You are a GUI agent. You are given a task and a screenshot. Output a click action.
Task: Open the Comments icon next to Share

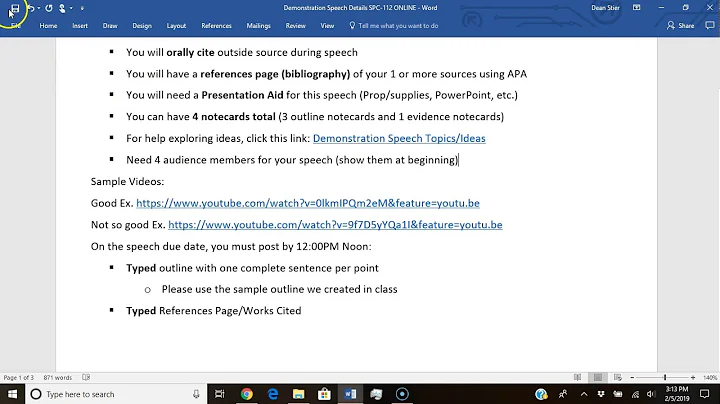pyautogui.click(x=709, y=26)
